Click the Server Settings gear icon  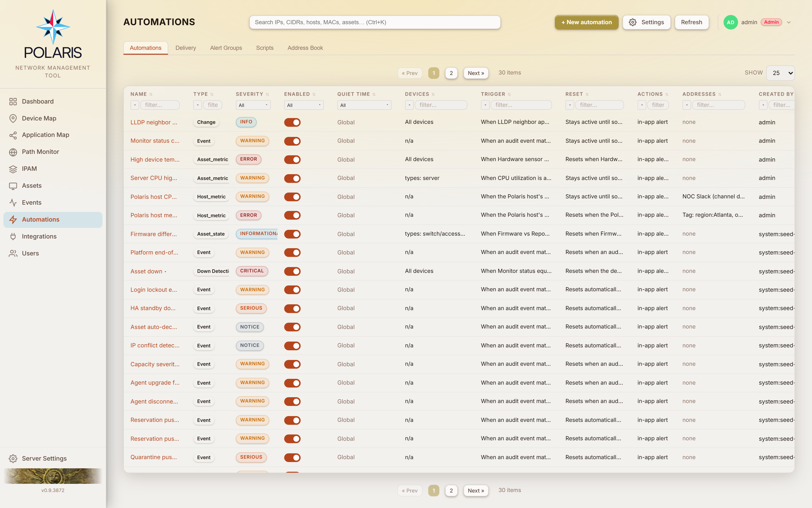click(13, 459)
